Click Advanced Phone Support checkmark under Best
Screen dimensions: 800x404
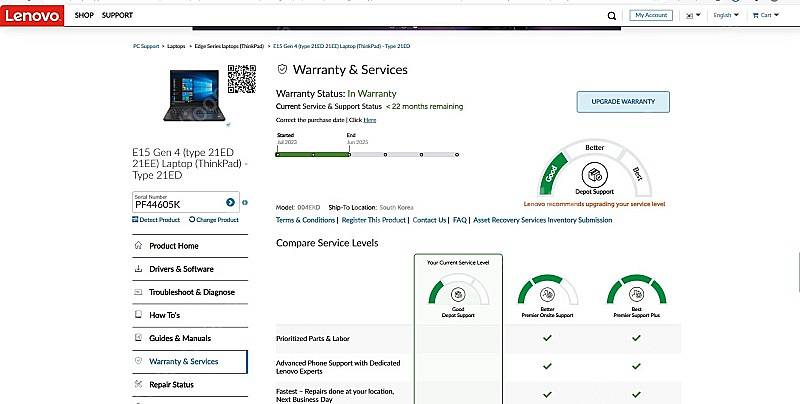click(636, 366)
